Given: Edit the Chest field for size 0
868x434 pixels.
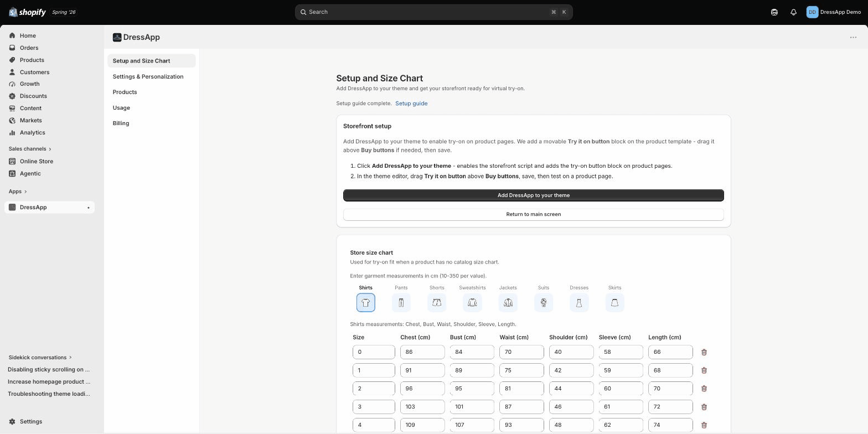Looking at the screenshot, I should click(x=422, y=352).
